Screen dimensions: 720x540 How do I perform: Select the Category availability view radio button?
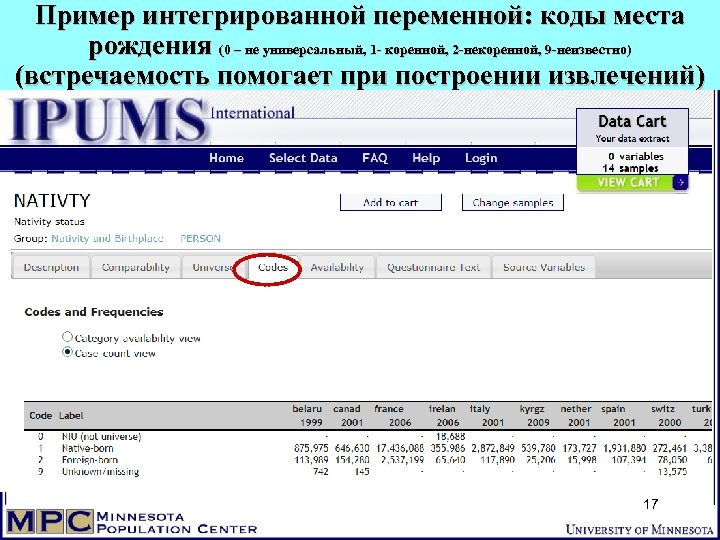point(67,337)
